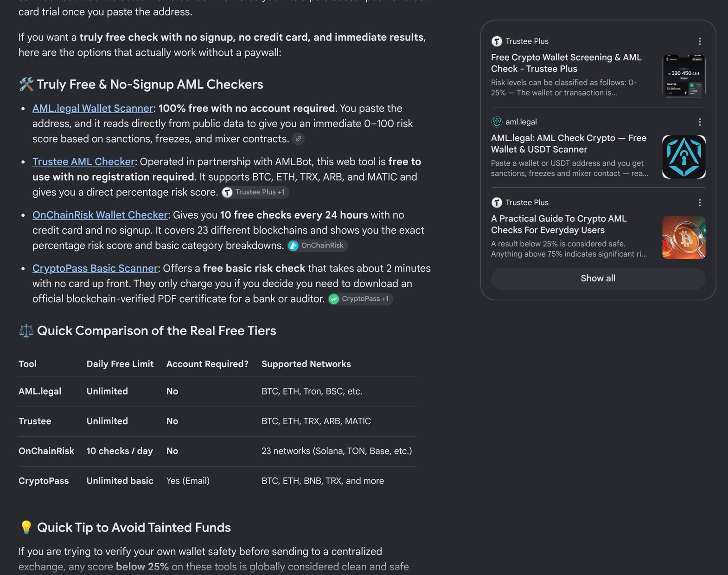Click the Account Required? column header
728x575 pixels.
tap(207, 364)
